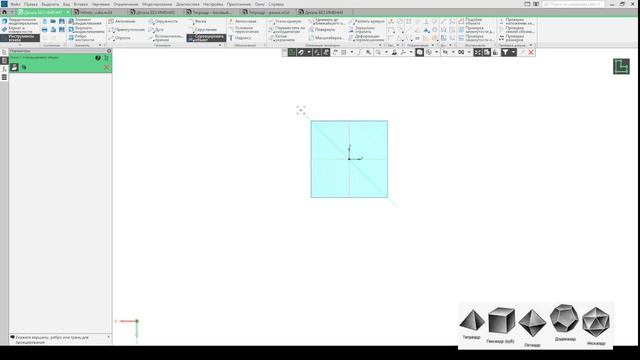Screen dimensions: 640x360
Task: Click the zoom magnifier in view toolbar
Action: [378, 52]
